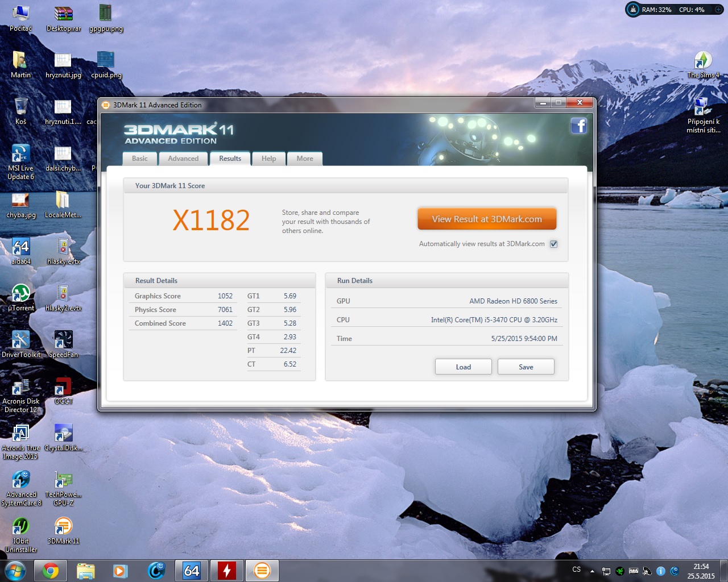
Task: Expand the RAM/CPU widget with plus button
Action: [719, 10]
